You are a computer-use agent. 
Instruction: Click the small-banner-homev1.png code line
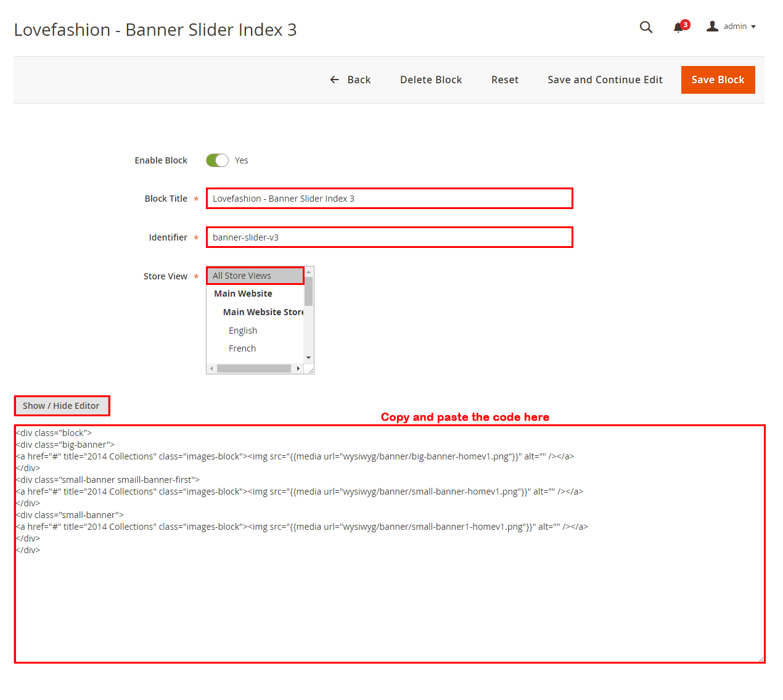coord(300,492)
